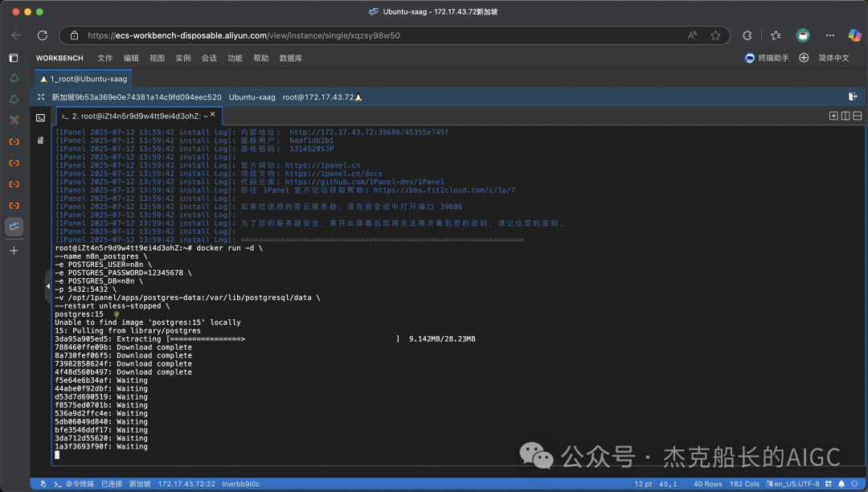
Task: Click the red-green cross sidebar icon
Action: pos(14,120)
